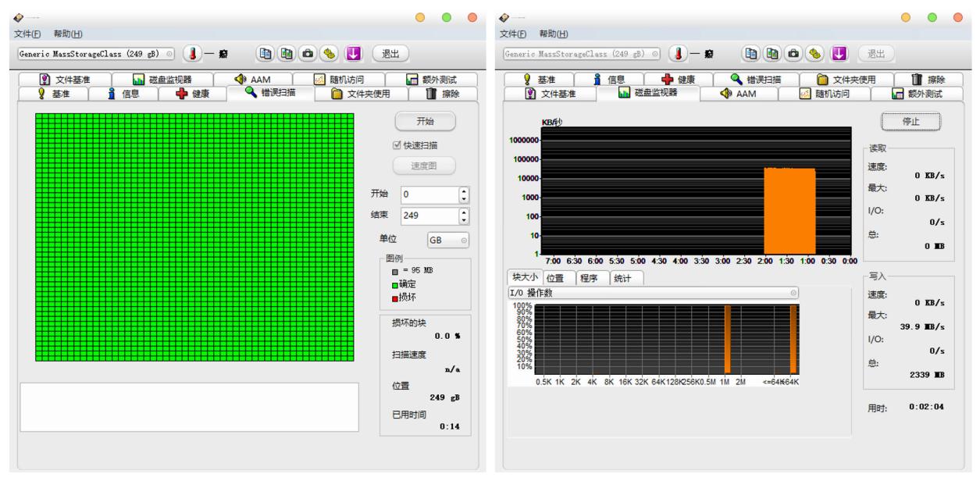Toggle the 快速扫描 quick scan checkbox

click(x=398, y=144)
